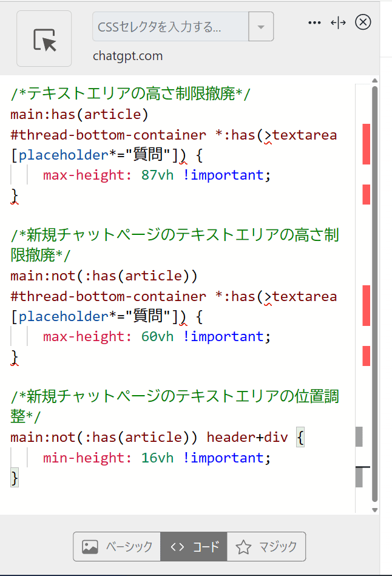
Task: Click the chatgpt.com domain label
Action: 127,56
